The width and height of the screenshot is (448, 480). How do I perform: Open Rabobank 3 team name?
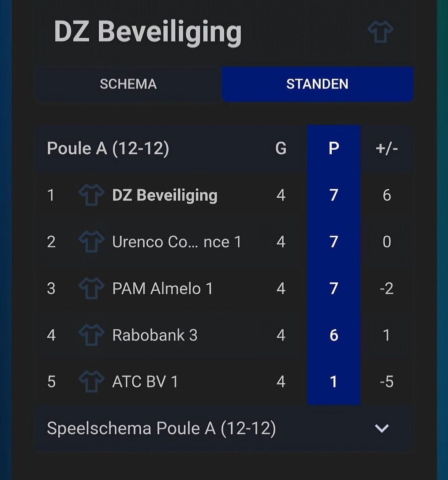pyautogui.click(x=155, y=335)
